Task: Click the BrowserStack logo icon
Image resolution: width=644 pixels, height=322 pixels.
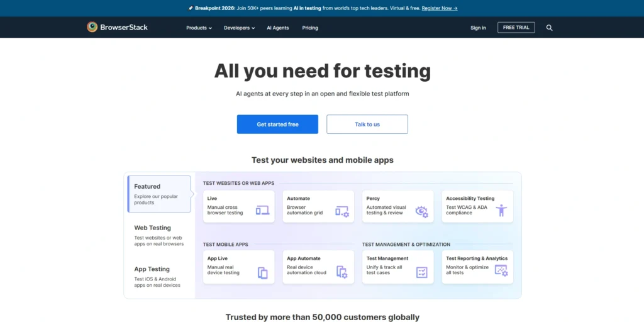Action: click(x=92, y=27)
